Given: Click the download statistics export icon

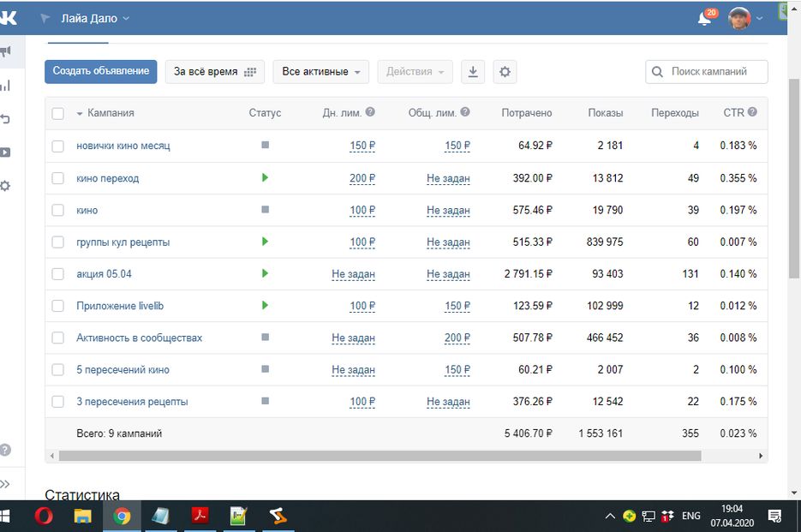Looking at the screenshot, I should click(x=472, y=72).
